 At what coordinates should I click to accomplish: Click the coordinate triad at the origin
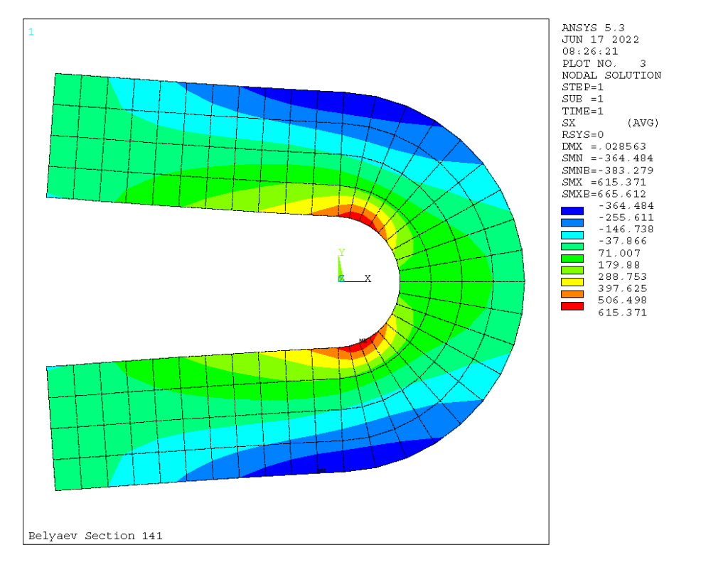tap(341, 278)
